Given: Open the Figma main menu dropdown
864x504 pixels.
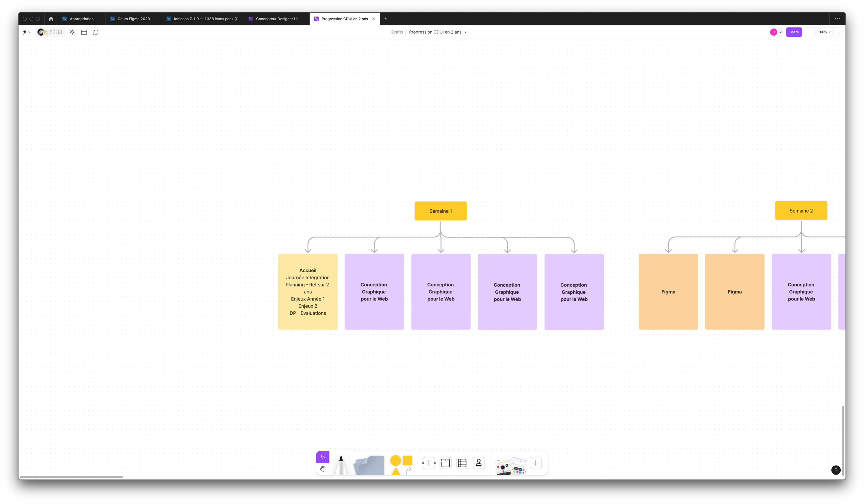Looking at the screenshot, I should tap(26, 32).
